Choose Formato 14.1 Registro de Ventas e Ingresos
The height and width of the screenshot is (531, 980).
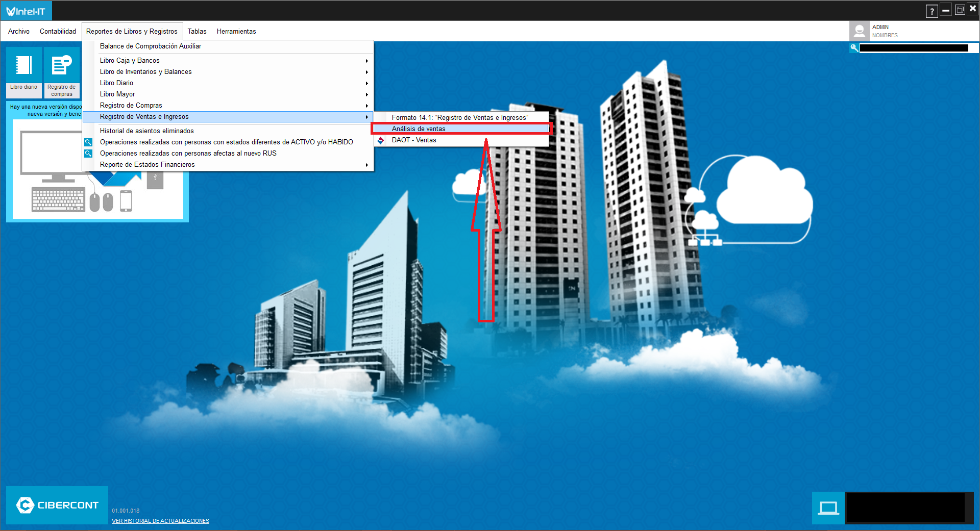coord(460,118)
